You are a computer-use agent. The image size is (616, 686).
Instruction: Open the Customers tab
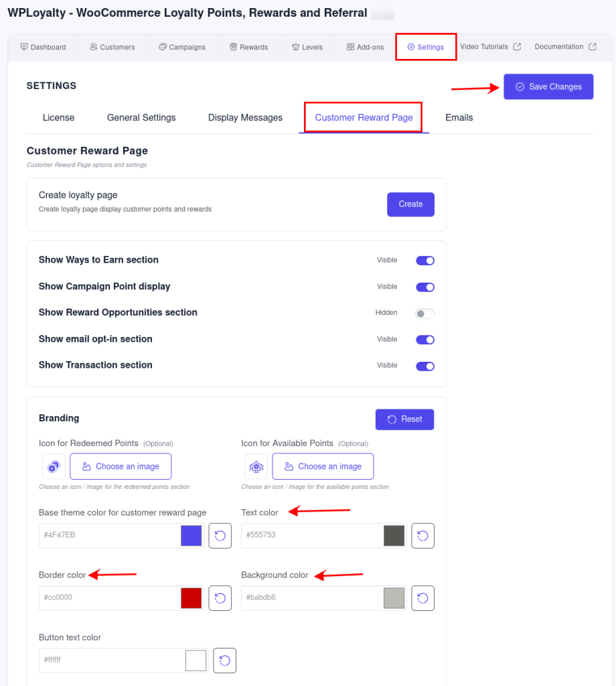pyautogui.click(x=112, y=48)
